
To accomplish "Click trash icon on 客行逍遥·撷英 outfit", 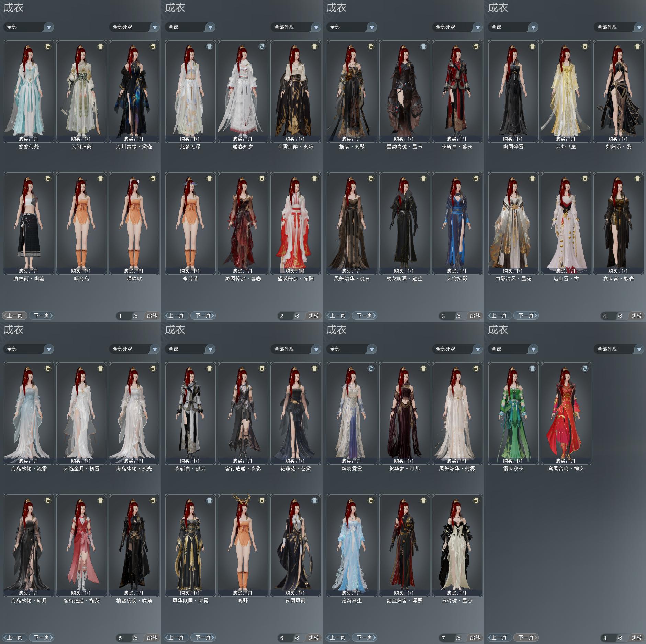I will 100,500.
